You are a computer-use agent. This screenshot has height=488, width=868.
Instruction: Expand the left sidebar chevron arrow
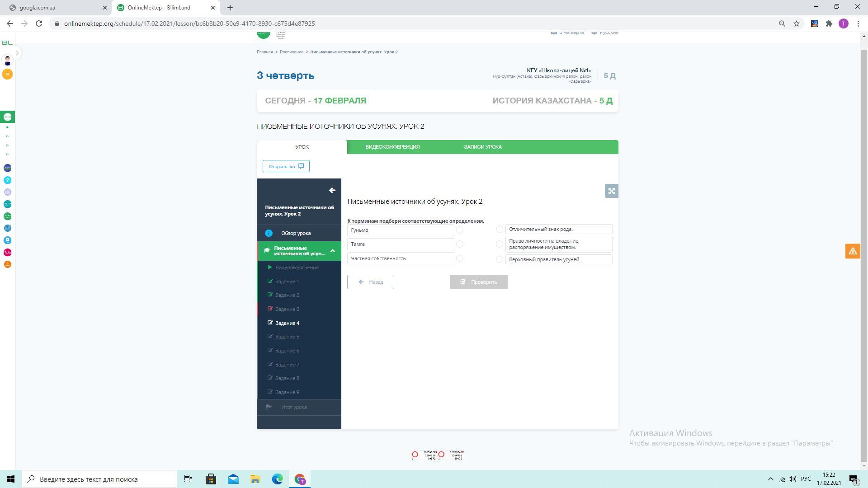coord(17,53)
